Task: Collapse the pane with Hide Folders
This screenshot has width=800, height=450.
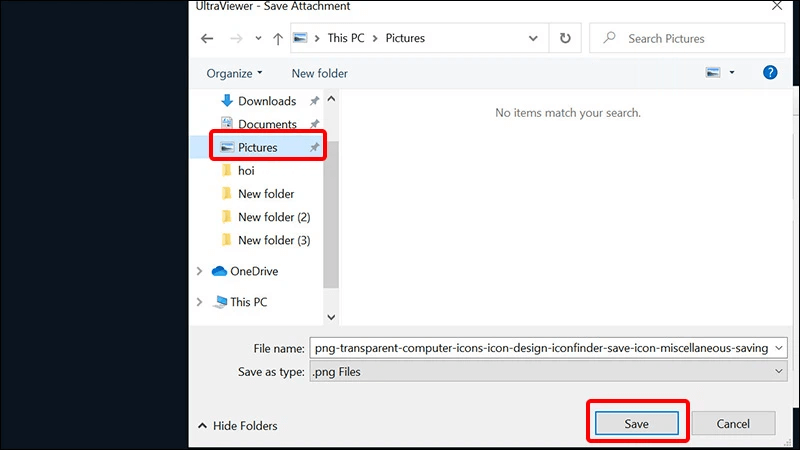Action: click(x=237, y=426)
